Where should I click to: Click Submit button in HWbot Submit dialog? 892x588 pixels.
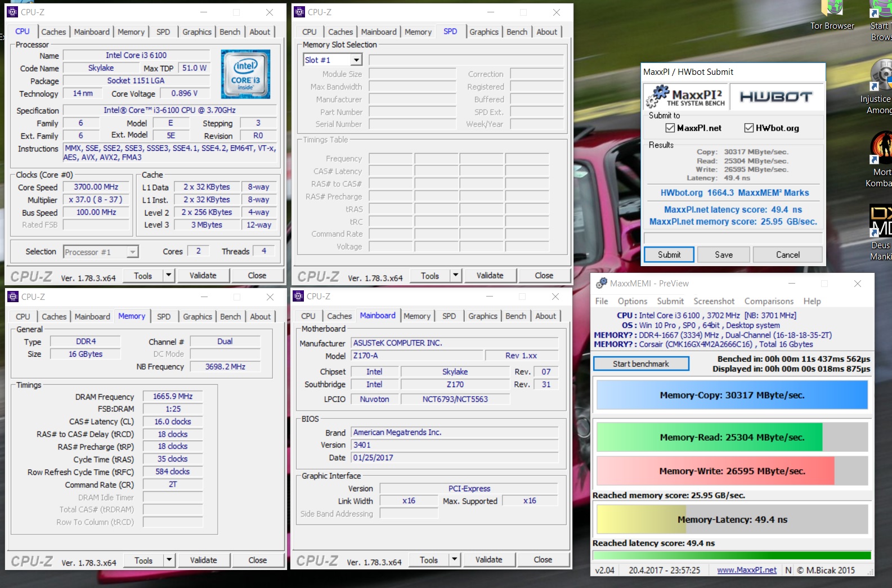(x=669, y=254)
